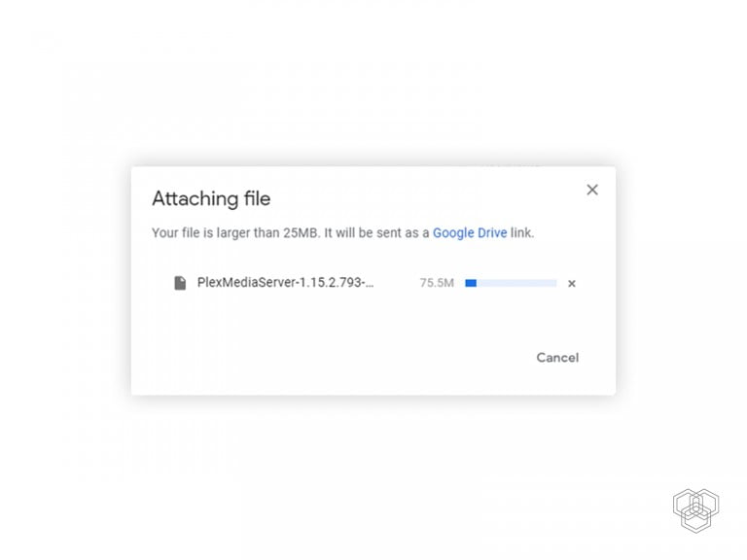Click the "file" word in the dialog heading
The width and height of the screenshot is (747, 560).
pyautogui.click(x=257, y=198)
